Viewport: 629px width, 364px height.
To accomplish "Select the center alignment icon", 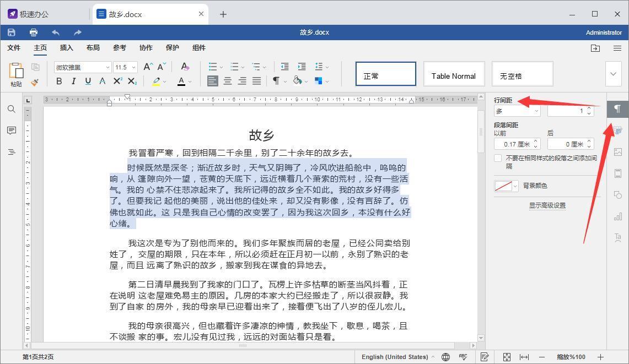I will (x=227, y=81).
